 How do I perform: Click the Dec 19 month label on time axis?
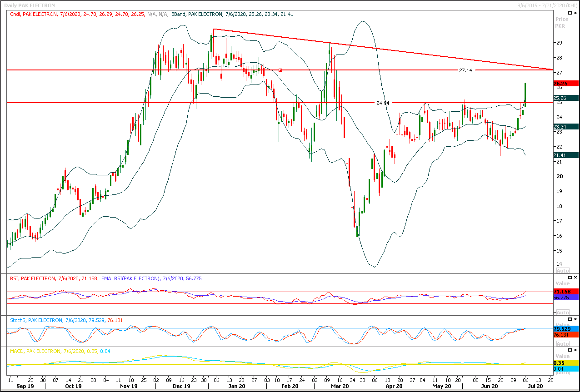[x=181, y=387]
